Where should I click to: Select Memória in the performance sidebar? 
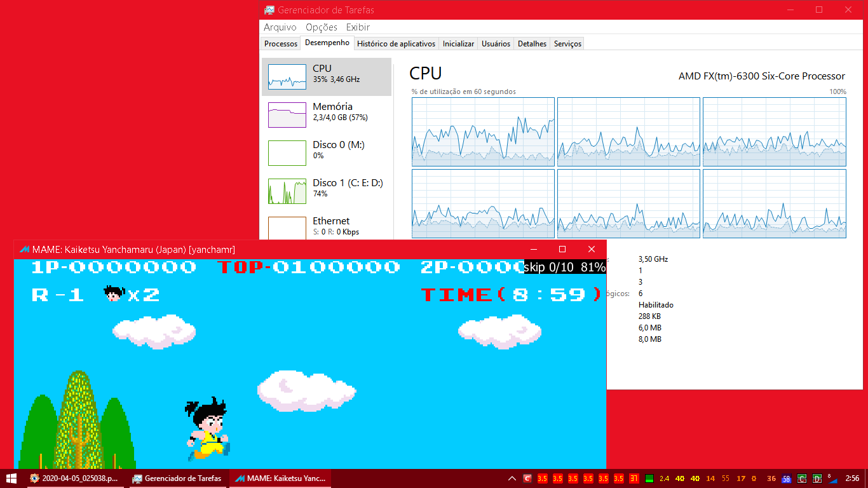click(x=327, y=115)
